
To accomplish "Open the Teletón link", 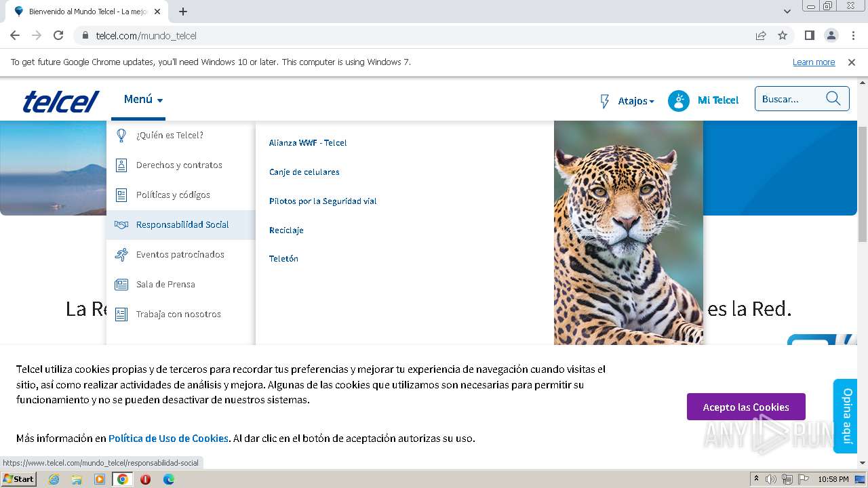I will click(x=283, y=259).
